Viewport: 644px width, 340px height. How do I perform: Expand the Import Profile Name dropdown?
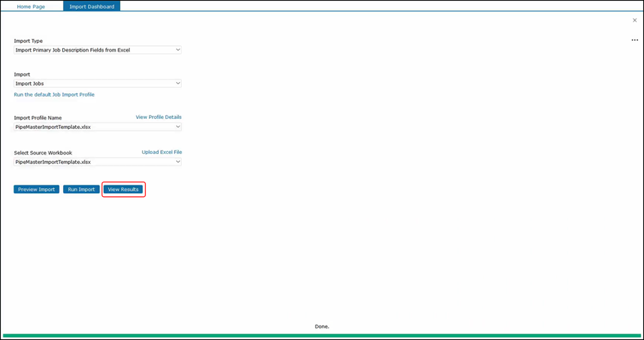pyautogui.click(x=97, y=127)
